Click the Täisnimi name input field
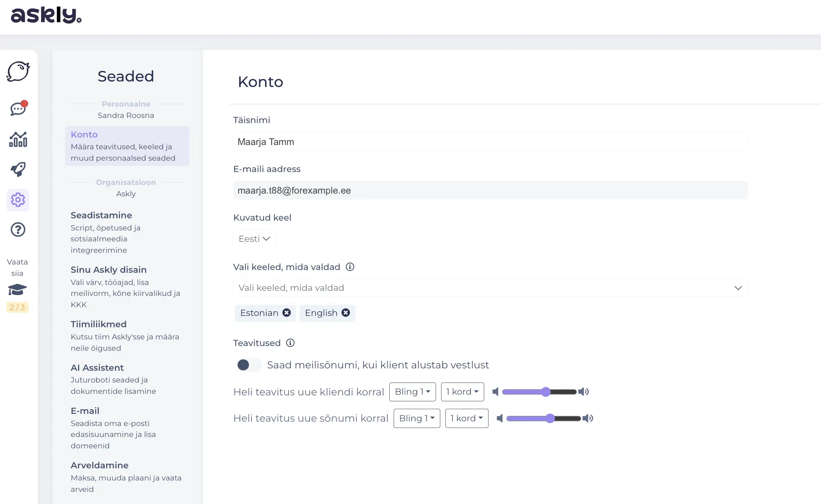The image size is (821, 504). 490,142
